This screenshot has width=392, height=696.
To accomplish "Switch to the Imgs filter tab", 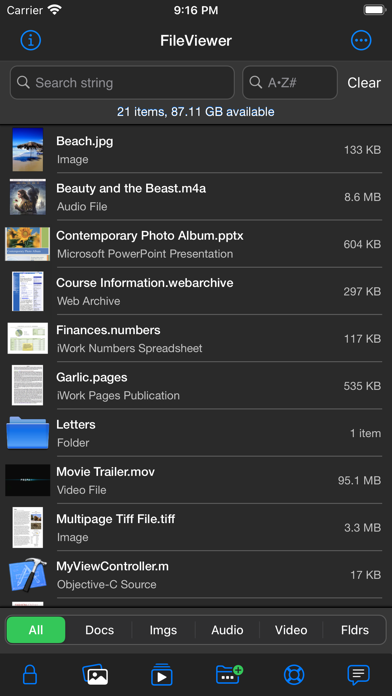I will coord(163,630).
